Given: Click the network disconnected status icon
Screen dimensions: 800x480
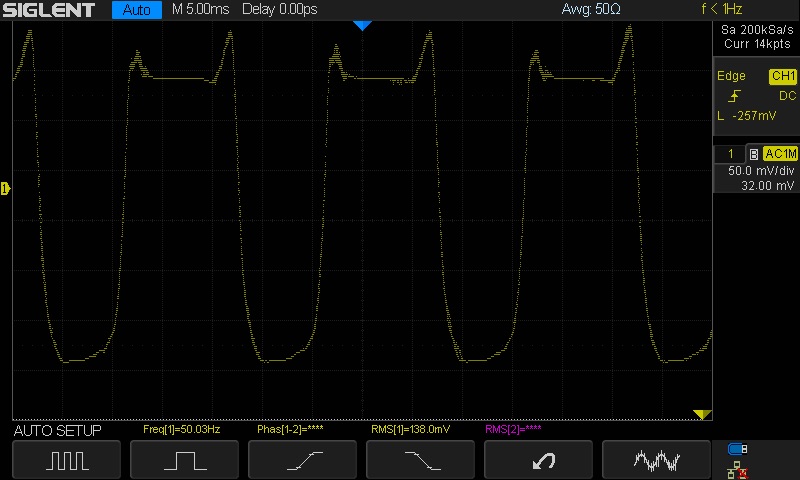Looking at the screenshot, I should coord(737,470).
